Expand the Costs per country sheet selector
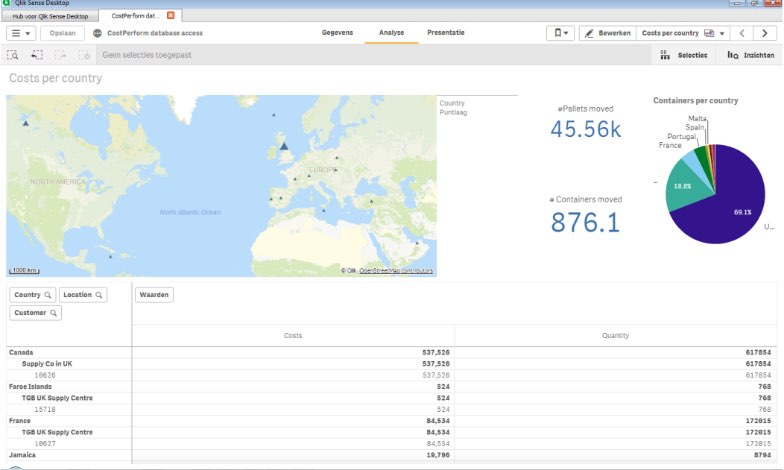Viewport: 784px width, 470px height. point(683,33)
